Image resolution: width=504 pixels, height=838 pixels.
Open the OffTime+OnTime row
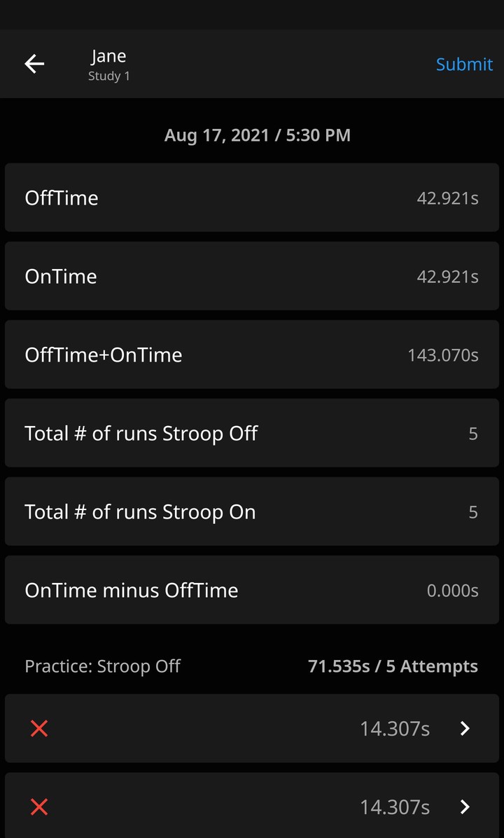pos(252,355)
